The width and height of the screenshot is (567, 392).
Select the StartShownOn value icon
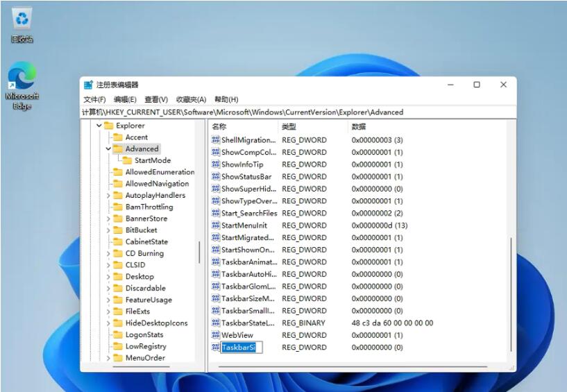point(216,250)
